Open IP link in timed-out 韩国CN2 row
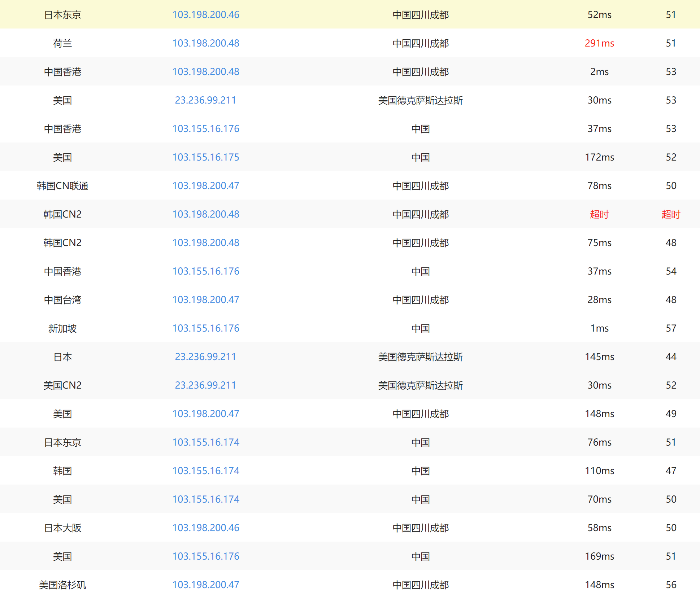 point(205,214)
